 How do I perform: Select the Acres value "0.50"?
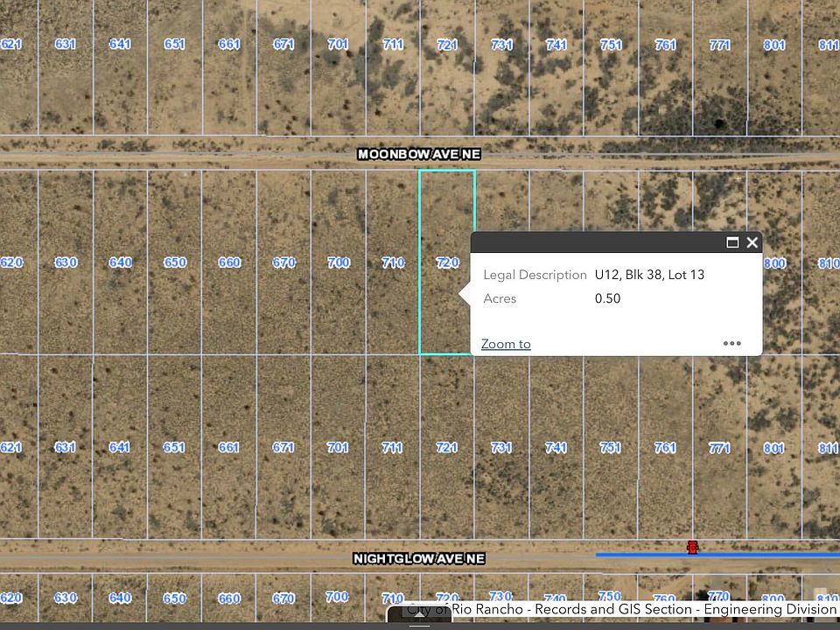coord(607,298)
